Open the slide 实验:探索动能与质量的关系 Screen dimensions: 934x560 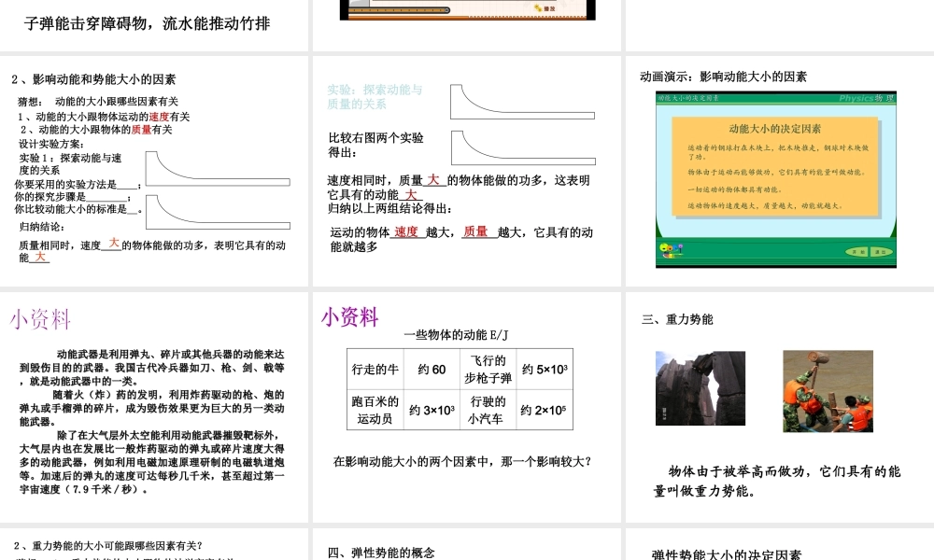point(467,171)
